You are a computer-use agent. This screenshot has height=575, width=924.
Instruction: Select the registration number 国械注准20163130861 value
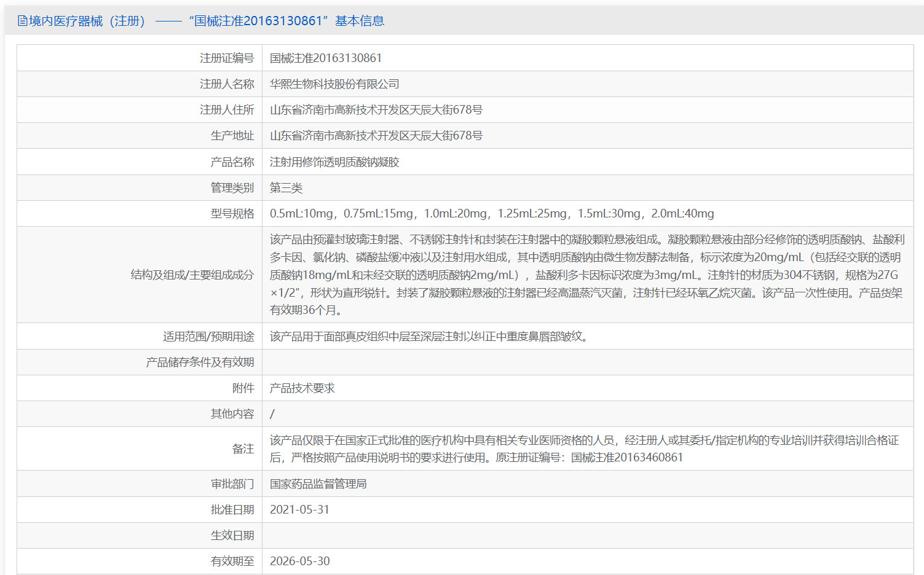326,58
